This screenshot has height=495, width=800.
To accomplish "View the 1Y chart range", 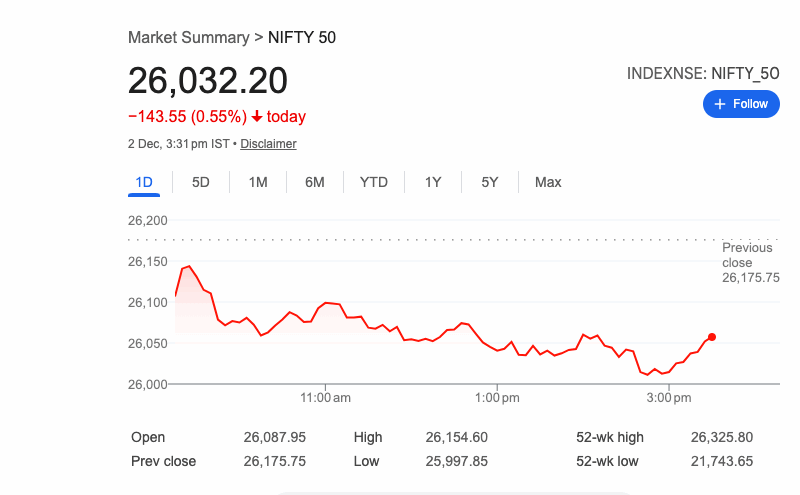I will [x=433, y=182].
